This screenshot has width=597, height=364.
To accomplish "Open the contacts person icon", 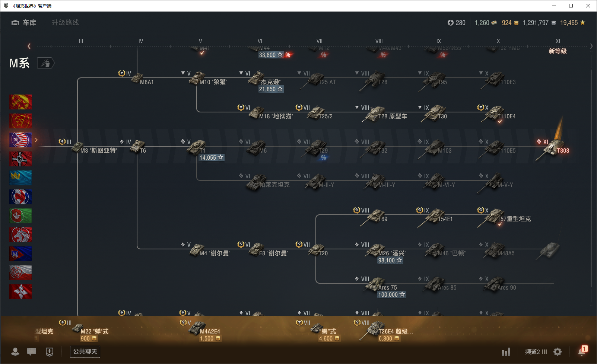I will (15, 351).
